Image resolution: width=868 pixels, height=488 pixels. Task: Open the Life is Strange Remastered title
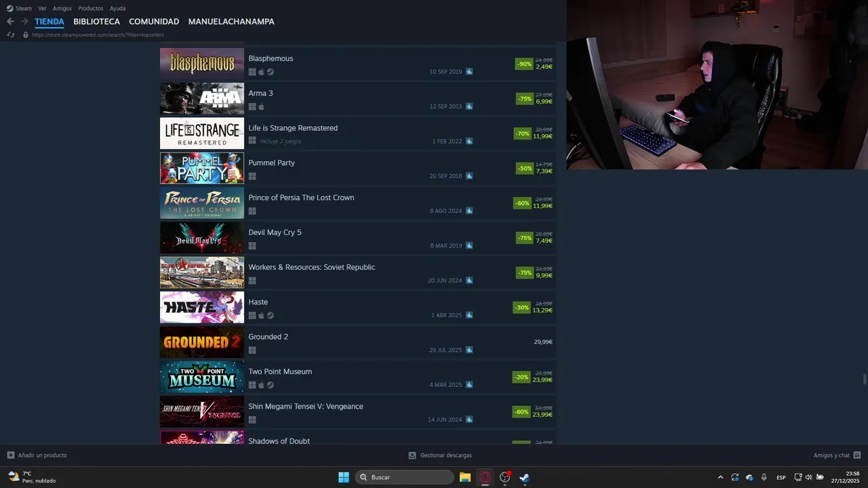293,128
